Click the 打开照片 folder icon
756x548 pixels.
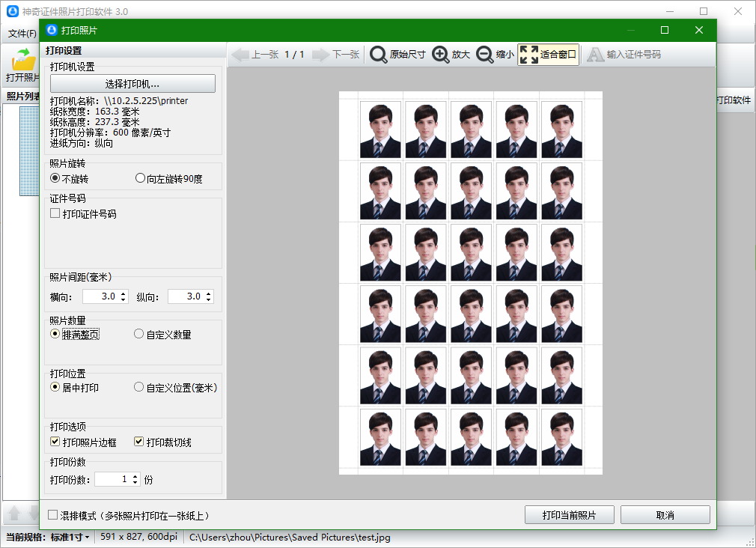22,58
